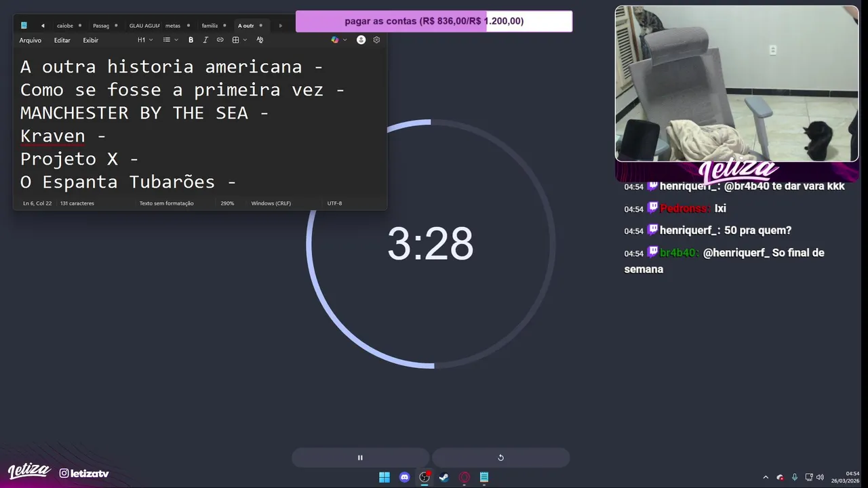Click the pagar as contas goal bar

pyautogui.click(x=434, y=21)
